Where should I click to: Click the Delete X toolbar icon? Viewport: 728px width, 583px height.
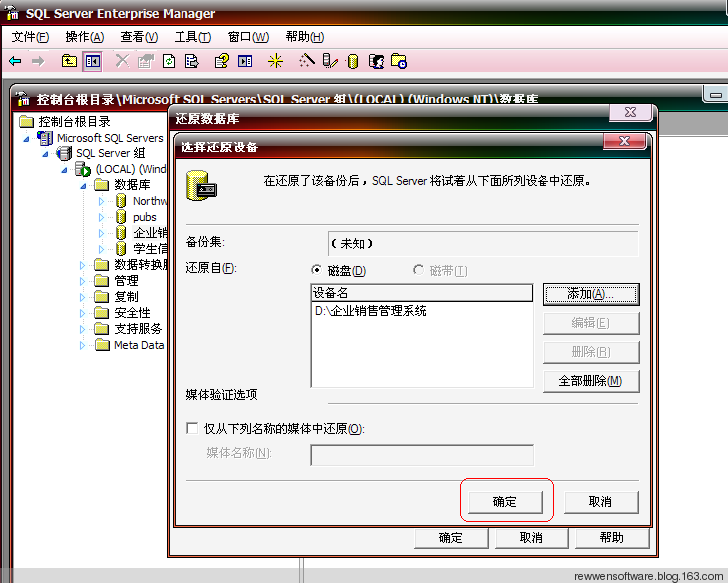pyautogui.click(x=122, y=61)
